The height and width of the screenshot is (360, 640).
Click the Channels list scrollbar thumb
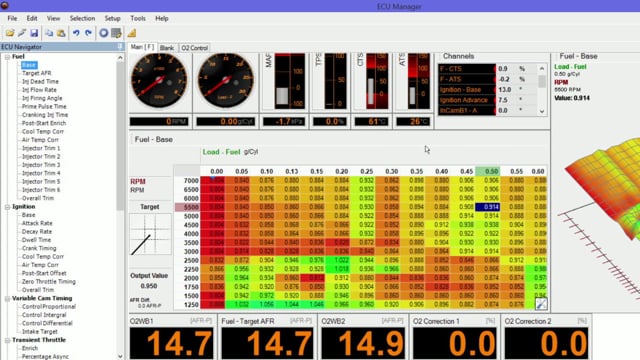pos(542,81)
